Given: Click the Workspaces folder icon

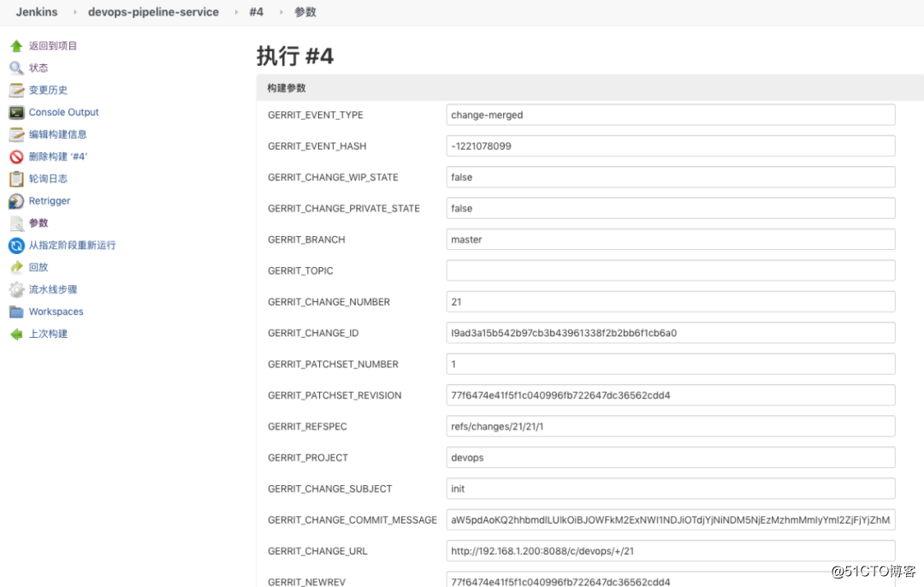Looking at the screenshot, I should tap(16, 311).
